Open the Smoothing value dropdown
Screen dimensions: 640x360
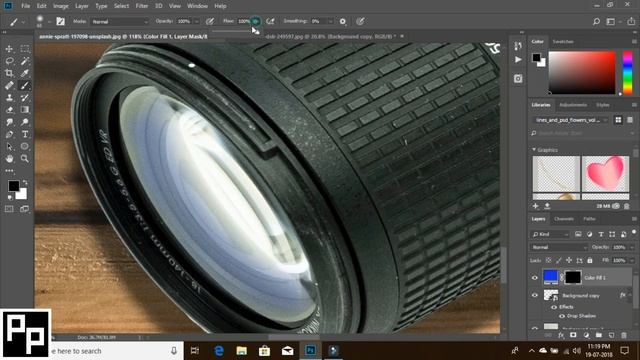coord(330,21)
